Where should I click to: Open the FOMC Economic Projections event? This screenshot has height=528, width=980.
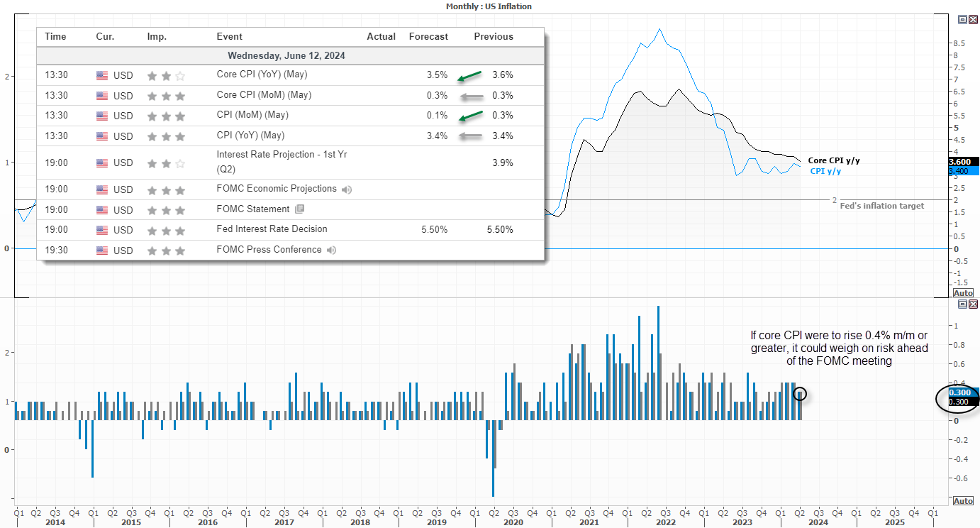277,189
